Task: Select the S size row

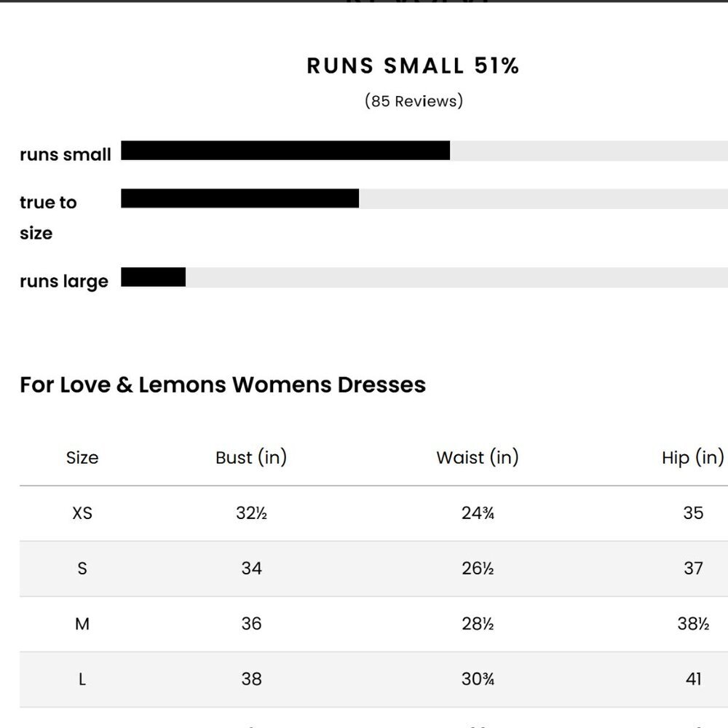Action: (373, 569)
